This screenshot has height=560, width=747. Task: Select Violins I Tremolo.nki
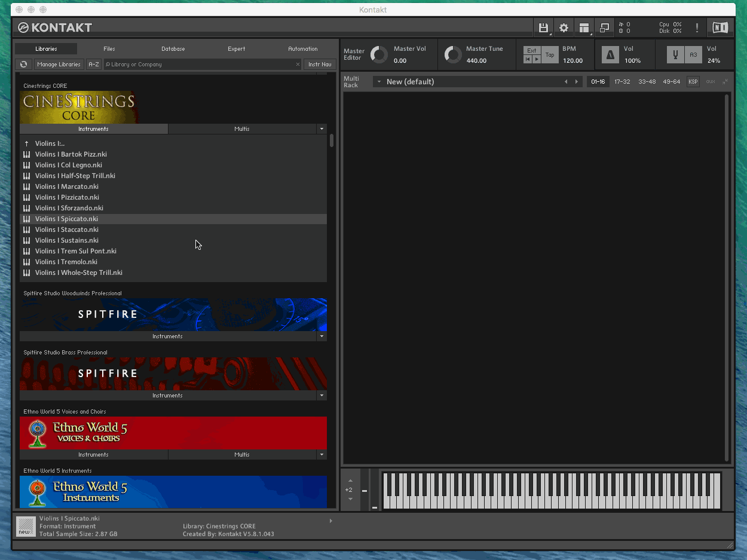pyautogui.click(x=173, y=262)
